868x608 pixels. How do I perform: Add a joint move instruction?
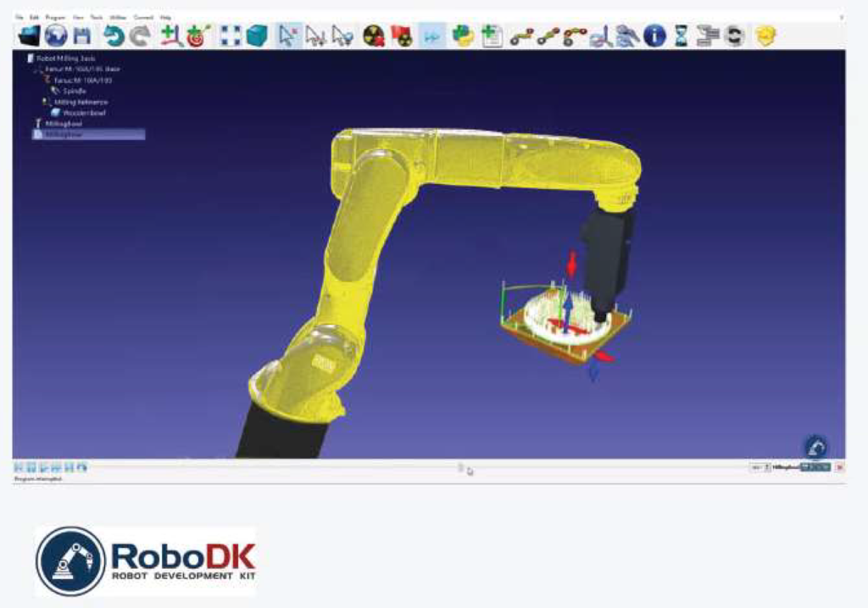click(x=521, y=37)
